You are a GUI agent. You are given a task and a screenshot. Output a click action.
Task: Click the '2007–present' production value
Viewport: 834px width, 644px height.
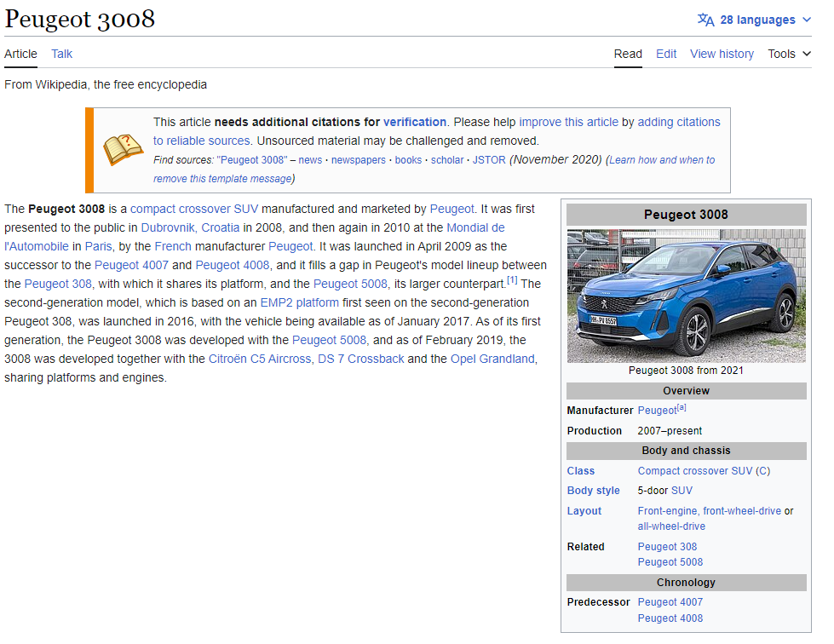click(x=670, y=431)
